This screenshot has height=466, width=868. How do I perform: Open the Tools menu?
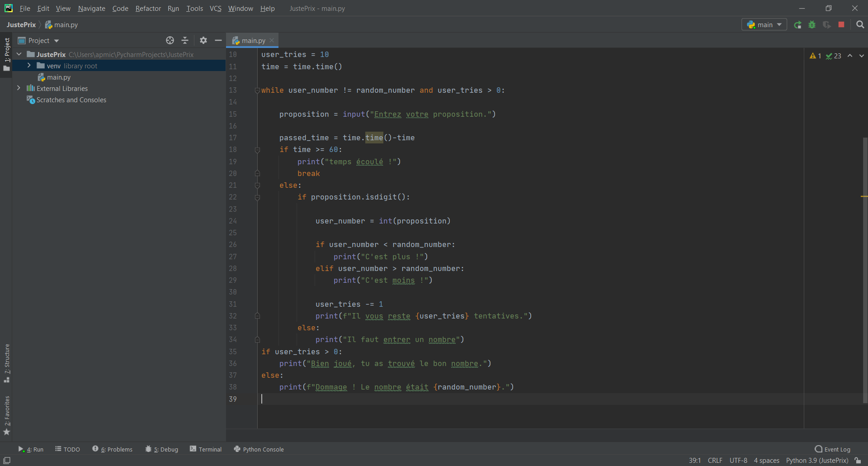click(x=195, y=9)
